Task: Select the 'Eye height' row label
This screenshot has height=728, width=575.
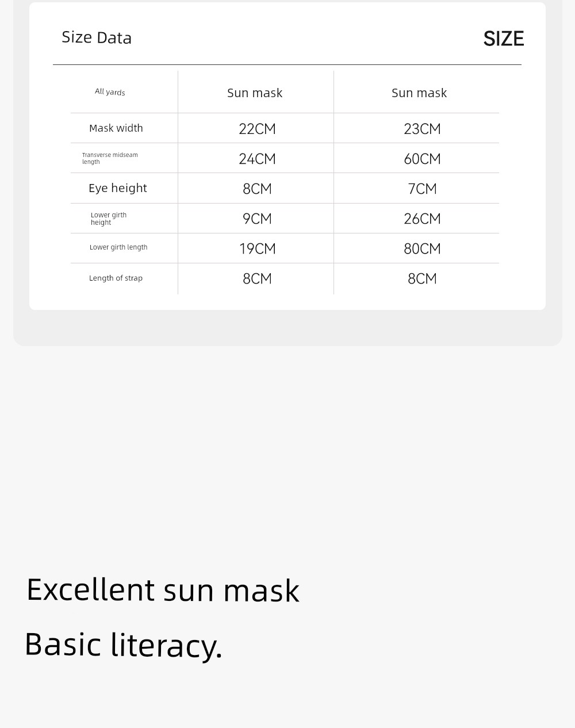Action: (x=118, y=188)
